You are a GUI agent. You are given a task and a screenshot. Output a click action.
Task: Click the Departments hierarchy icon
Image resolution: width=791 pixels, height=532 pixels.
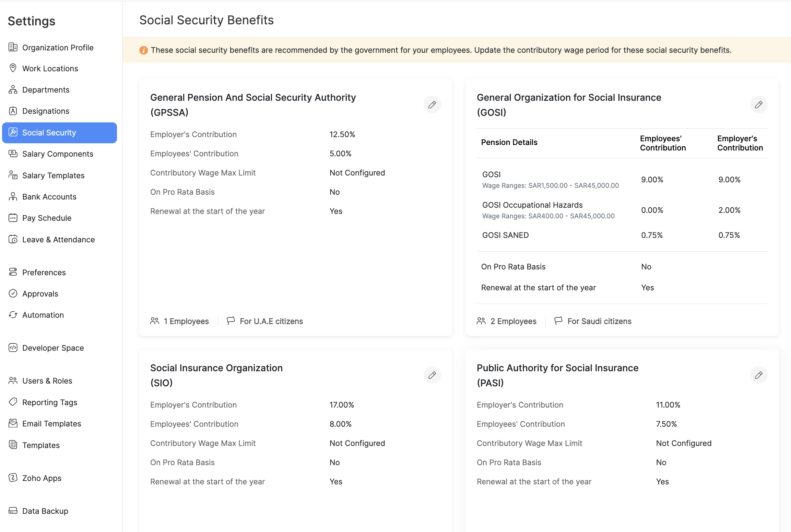point(13,89)
